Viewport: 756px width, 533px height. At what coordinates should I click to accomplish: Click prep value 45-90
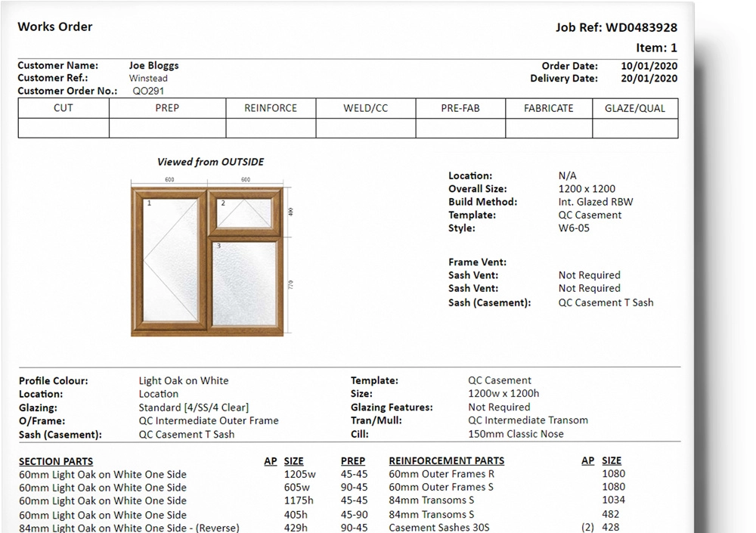click(x=355, y=515)
